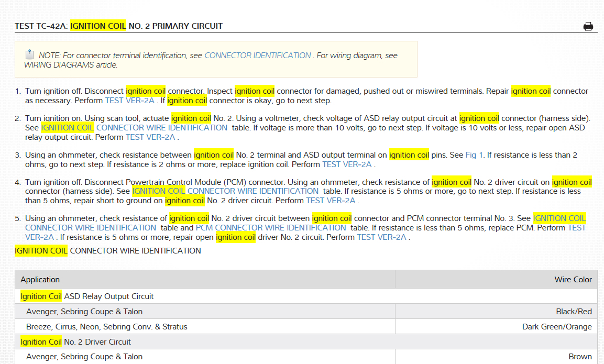Open TEST VER-2A link in step 4
Screen dimensions: 604x364
pos(331,200)
